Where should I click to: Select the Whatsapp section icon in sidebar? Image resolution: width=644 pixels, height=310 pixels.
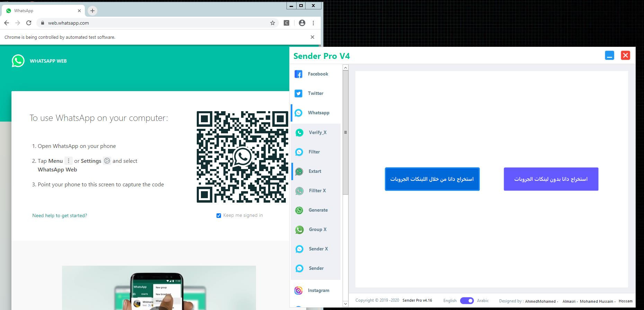tap(298, 113)
